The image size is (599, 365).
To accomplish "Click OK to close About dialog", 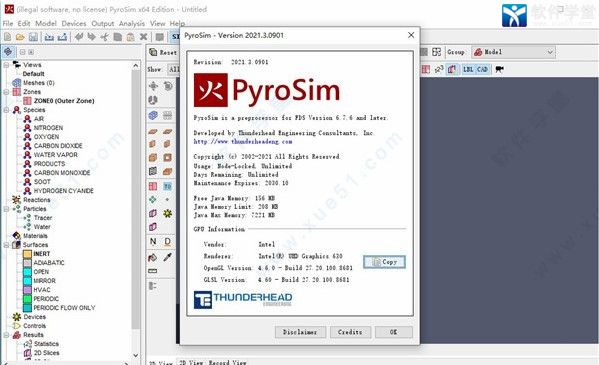I will click(x=393, y=332).
